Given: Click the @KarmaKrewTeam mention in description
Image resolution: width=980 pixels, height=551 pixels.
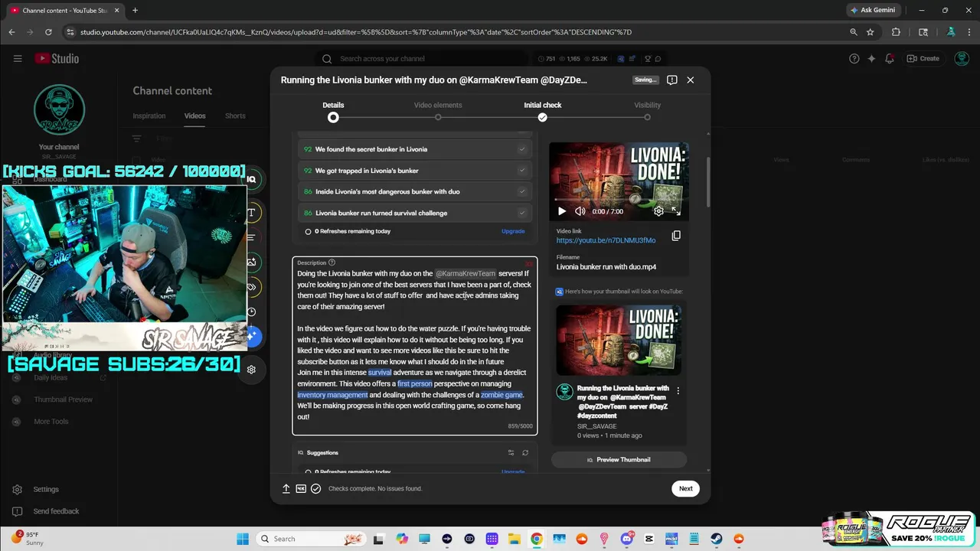Looking at the screenshot, I should (x=465, y=273).
